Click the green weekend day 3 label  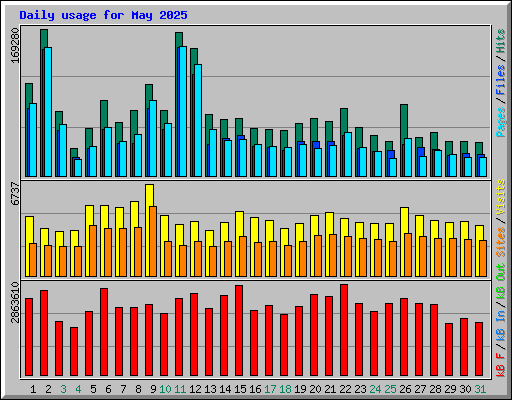pyautogui.click(x=63, y=389)
